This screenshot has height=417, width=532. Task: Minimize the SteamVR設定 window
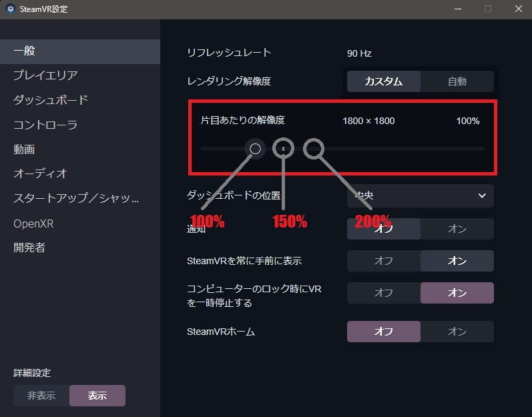(458, 9)
